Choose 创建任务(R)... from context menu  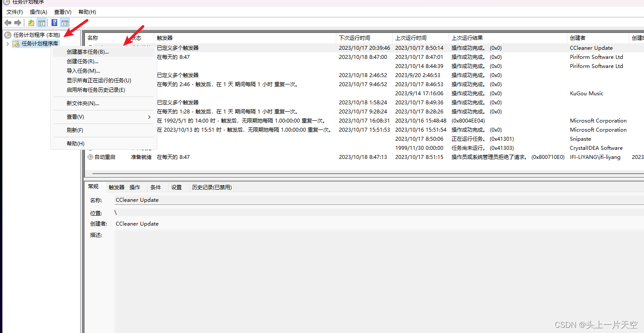(103, 61)
